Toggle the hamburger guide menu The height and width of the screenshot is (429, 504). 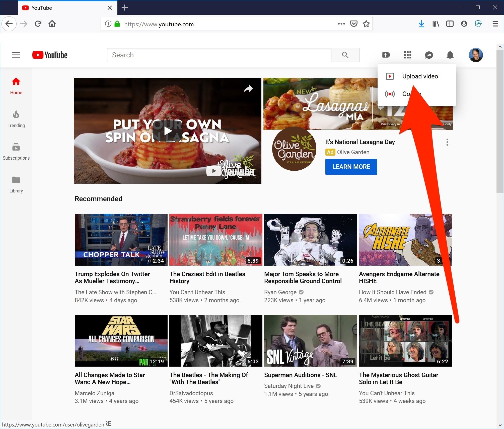tap(16, 55)
